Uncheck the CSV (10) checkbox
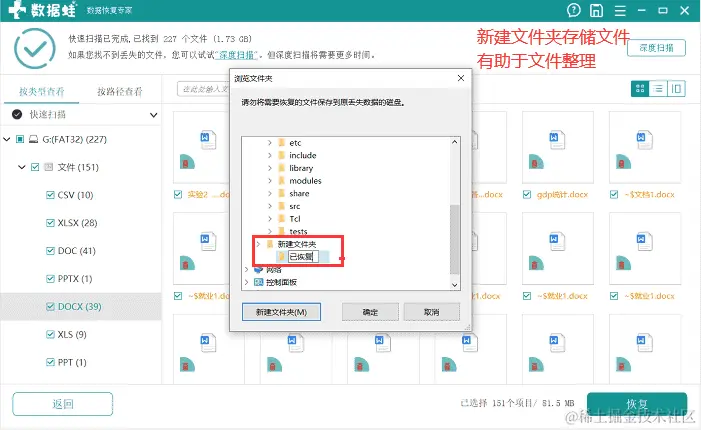Viewport: 701px width, 430px height. 50,195
